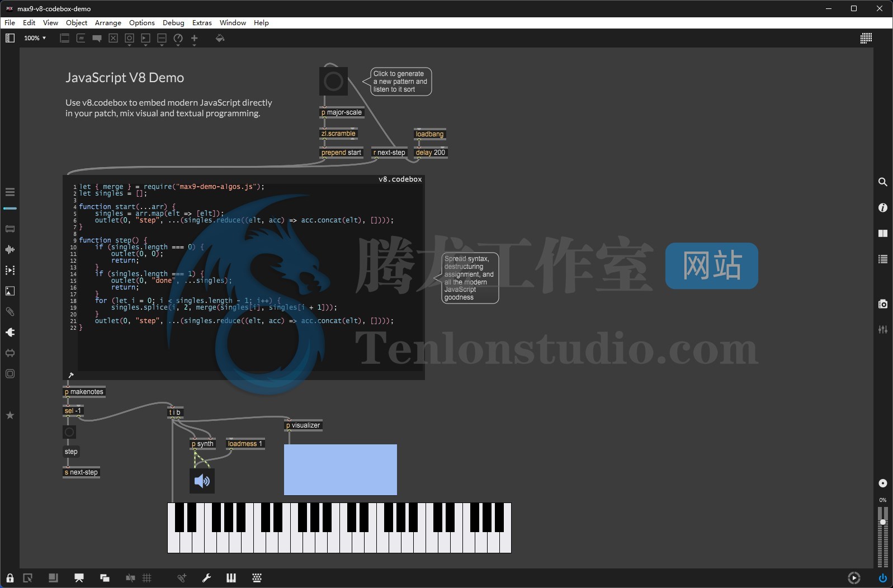Toggle the patcher lock icon
Image resolution: width=893 pixels, height=588 pixels.
(10, 578)
